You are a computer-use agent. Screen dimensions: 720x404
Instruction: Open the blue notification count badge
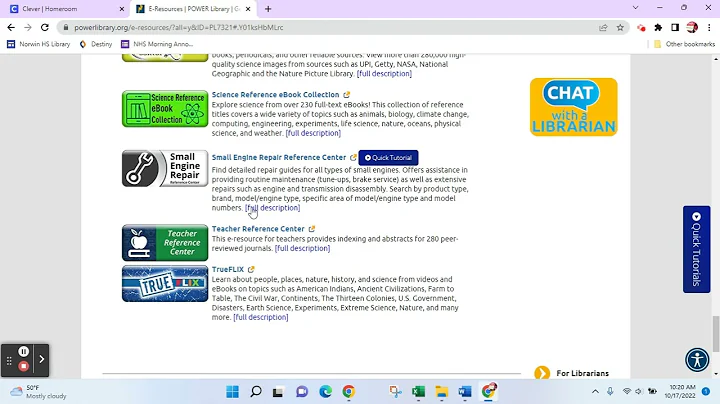pos(706,392)
